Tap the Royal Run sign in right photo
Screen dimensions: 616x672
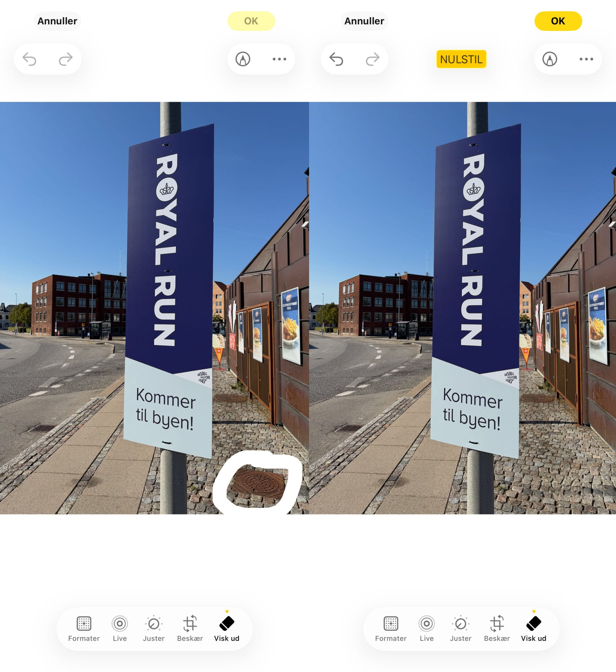[x=475, y=291]
